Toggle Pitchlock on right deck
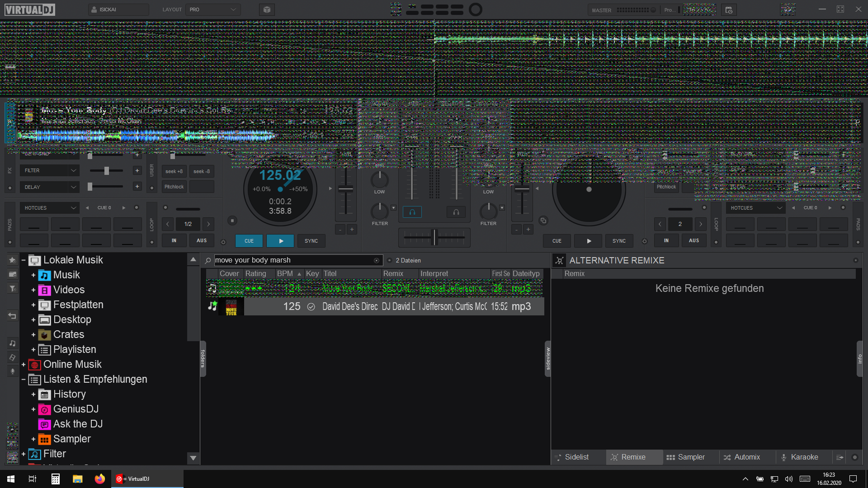 [666, 187]
